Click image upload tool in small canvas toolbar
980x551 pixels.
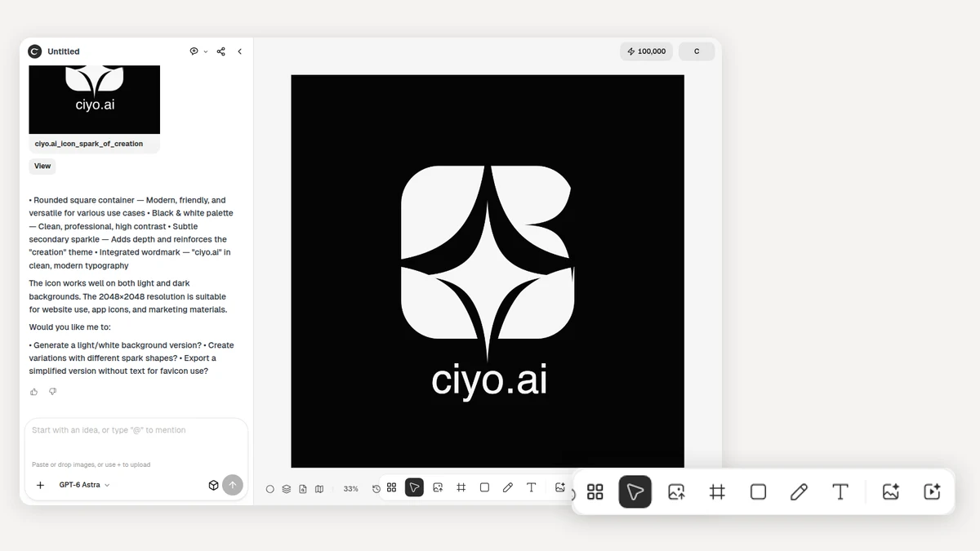tap(438, 487)
